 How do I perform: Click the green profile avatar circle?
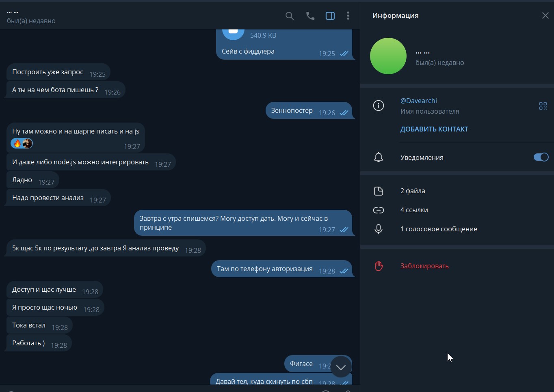(388, 56)
